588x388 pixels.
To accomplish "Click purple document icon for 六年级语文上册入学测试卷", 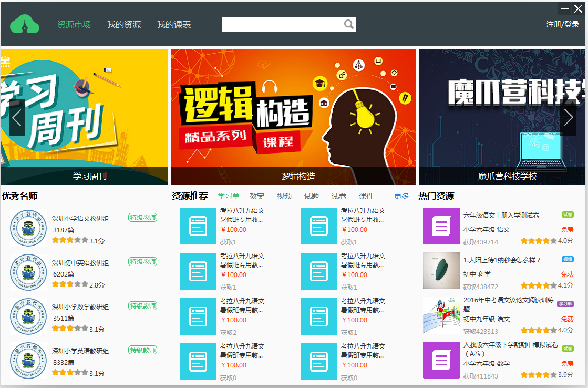I will tap(441, 227).
